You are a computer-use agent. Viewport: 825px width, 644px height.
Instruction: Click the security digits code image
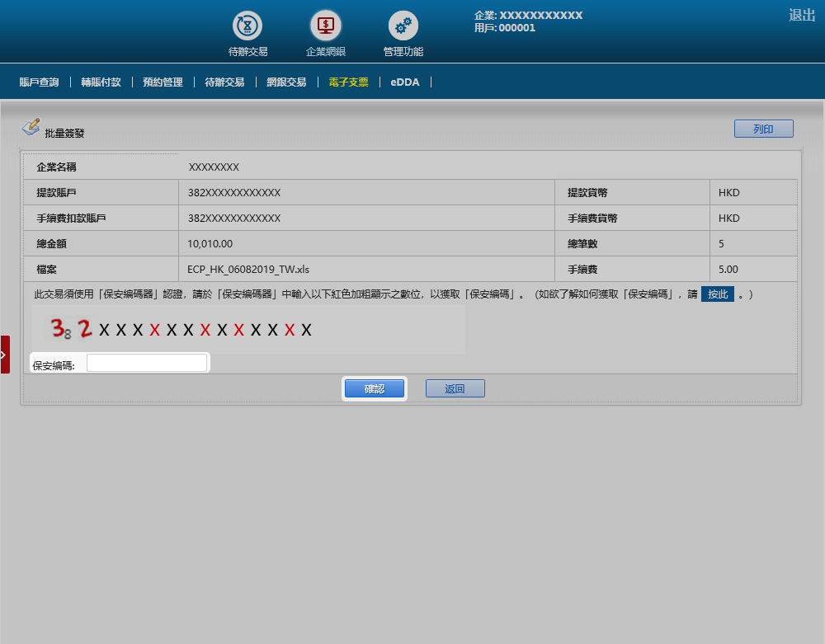pyautogui.click(x=247, y=330)
